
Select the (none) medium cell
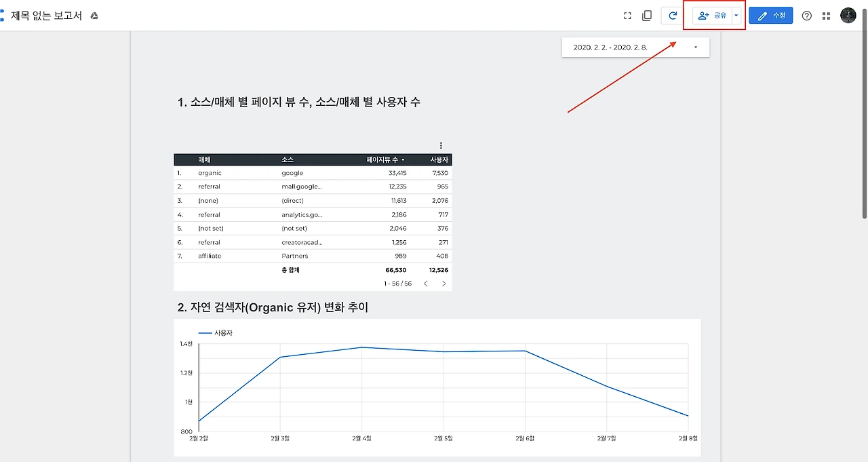(208, 201)
